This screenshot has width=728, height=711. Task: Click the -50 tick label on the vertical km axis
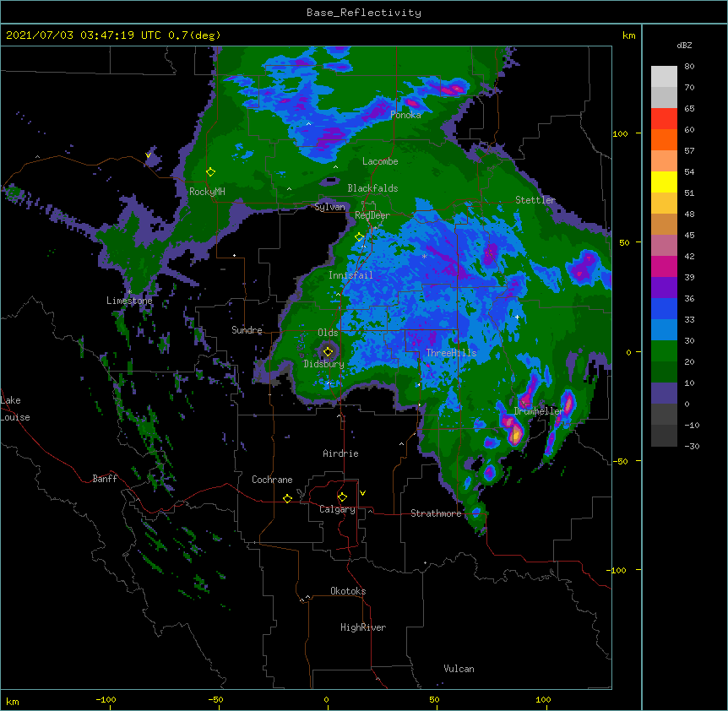(620, 461)
